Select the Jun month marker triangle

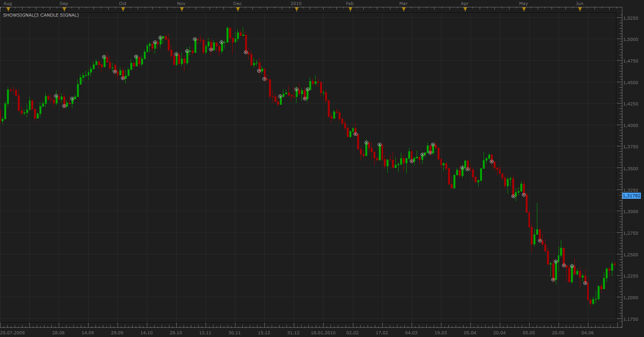click(580, 10)
